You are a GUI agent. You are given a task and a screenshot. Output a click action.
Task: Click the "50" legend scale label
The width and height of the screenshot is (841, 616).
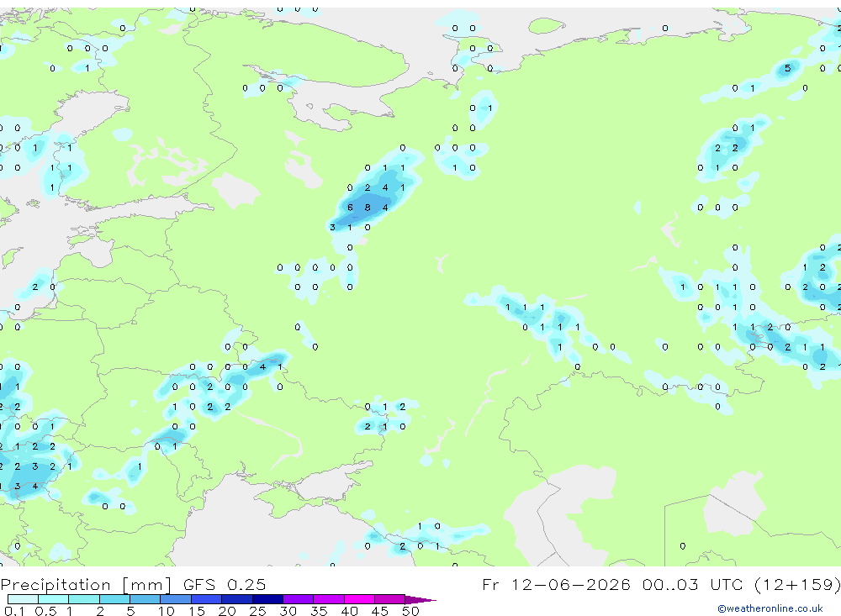tap(410, 611)
